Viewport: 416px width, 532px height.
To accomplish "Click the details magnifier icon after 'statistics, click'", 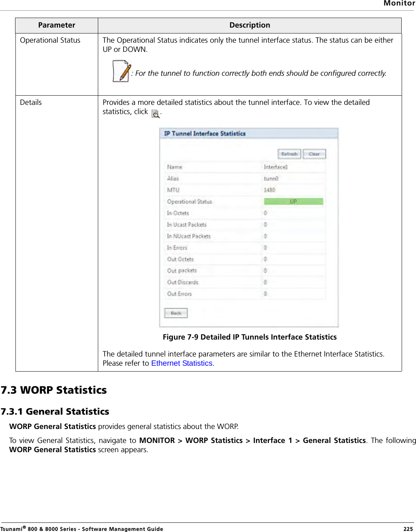I will [156, 114].
